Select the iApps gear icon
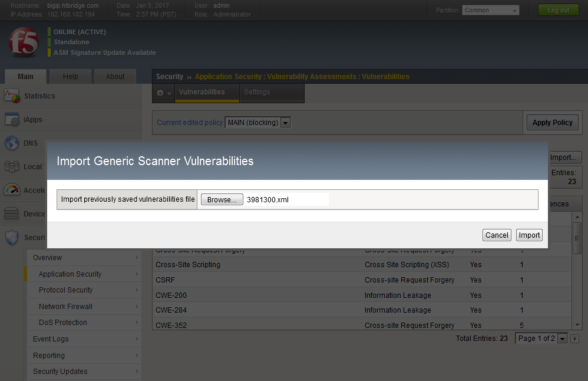The height and width of the screenshot is (381, 588). (x=12, y=119)
